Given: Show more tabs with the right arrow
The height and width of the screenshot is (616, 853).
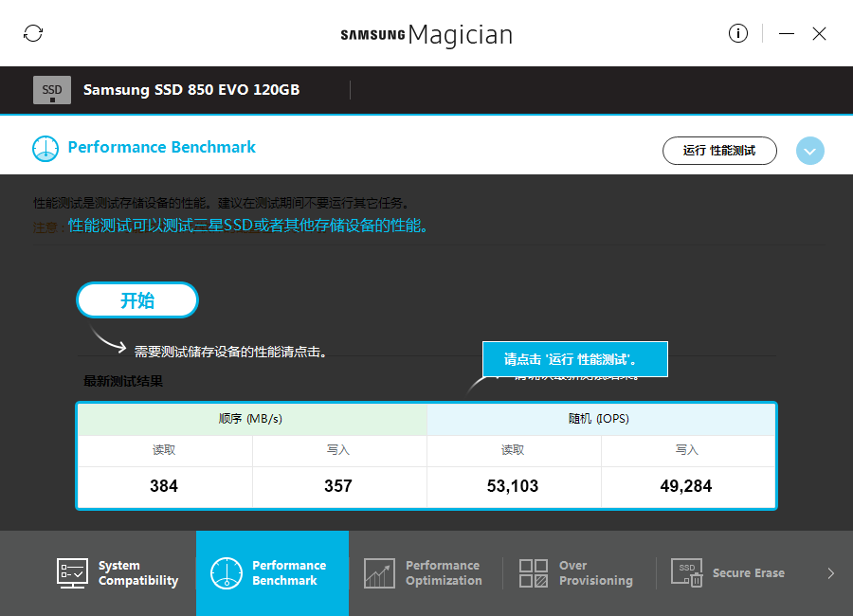Looking at the screenshot, I should click(830, 573).
